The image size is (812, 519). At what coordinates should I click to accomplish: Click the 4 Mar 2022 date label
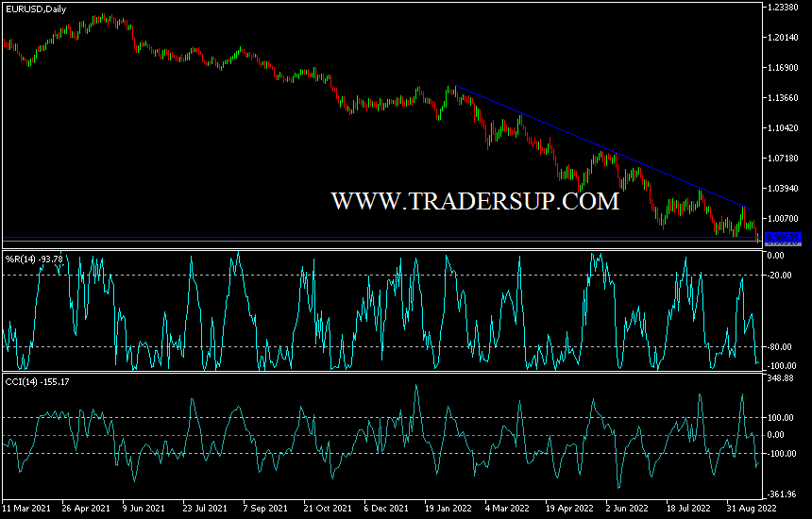point(507,508)
